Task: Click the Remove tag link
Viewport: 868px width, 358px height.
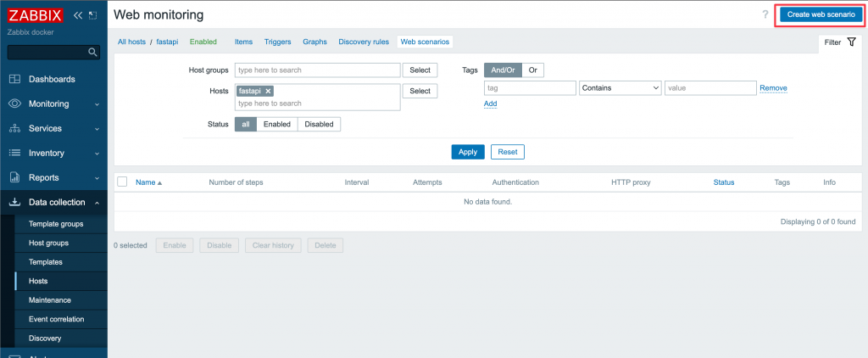Action: [773, 88]
